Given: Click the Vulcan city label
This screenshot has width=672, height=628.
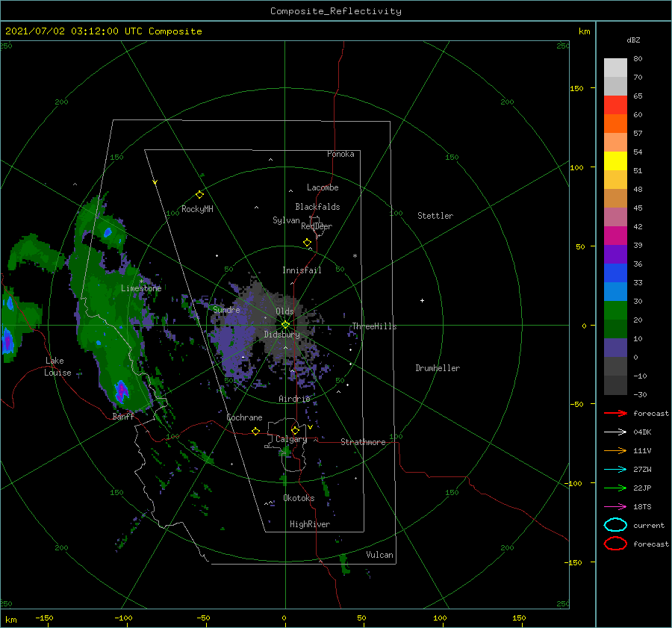Looking at the screenshot, I should 380,555.
